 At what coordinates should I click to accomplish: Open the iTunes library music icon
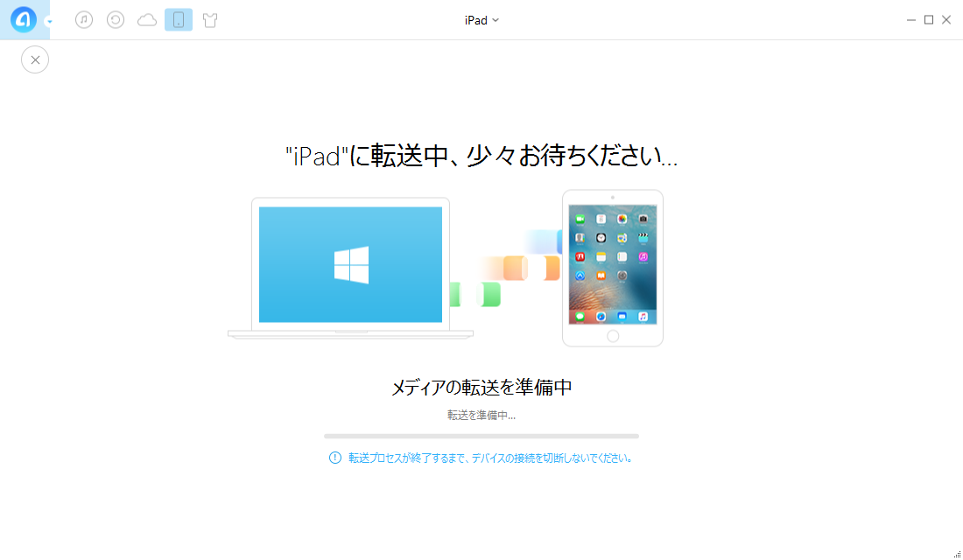(84, 19)
